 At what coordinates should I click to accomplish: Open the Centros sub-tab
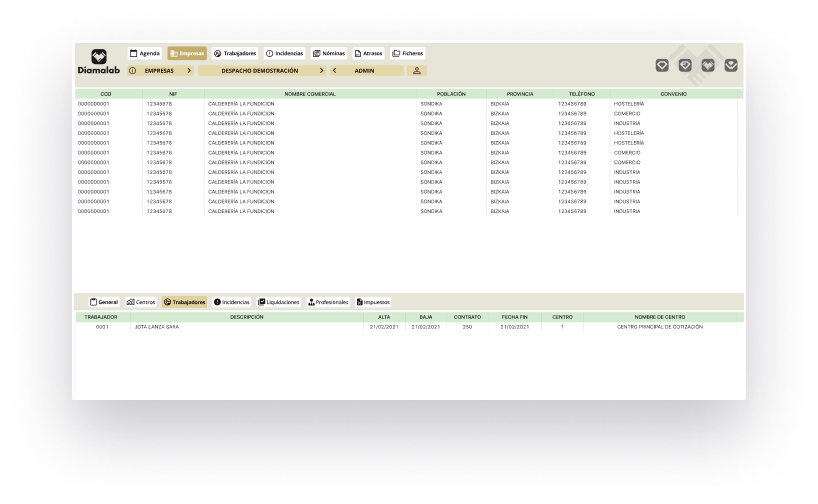point(141,301)
